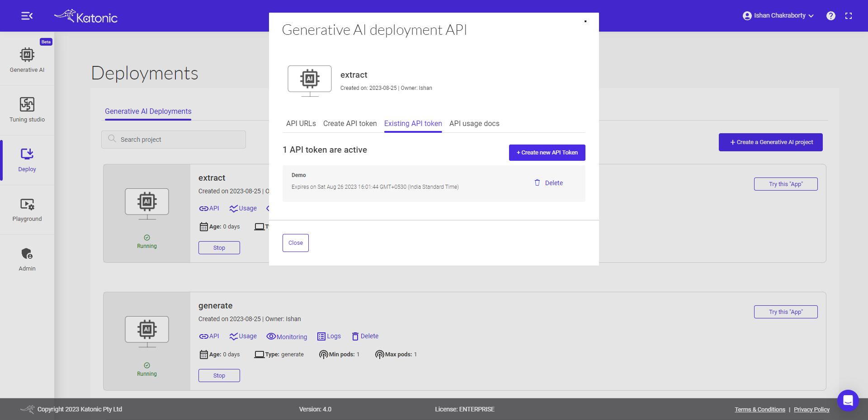
Task: Select Generative AI Deployments tab
Action: [148, 111]
